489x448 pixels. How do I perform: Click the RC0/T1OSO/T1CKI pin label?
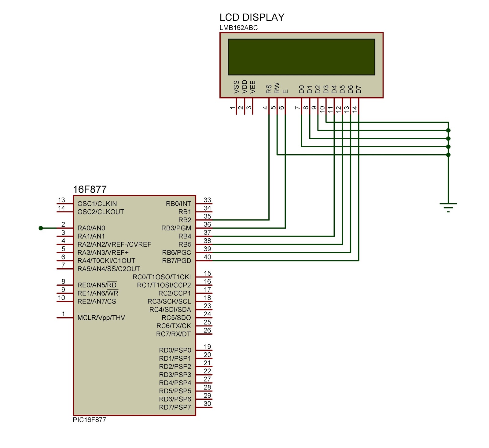click(x=161, y=277)
